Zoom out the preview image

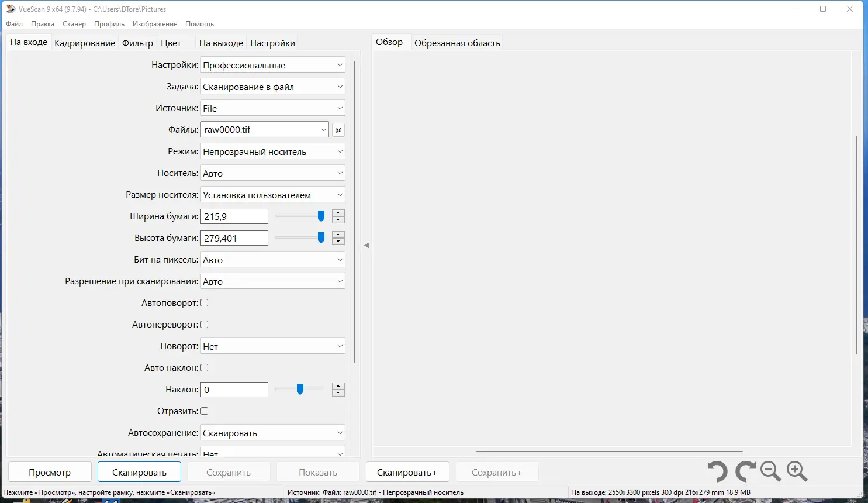771,471
